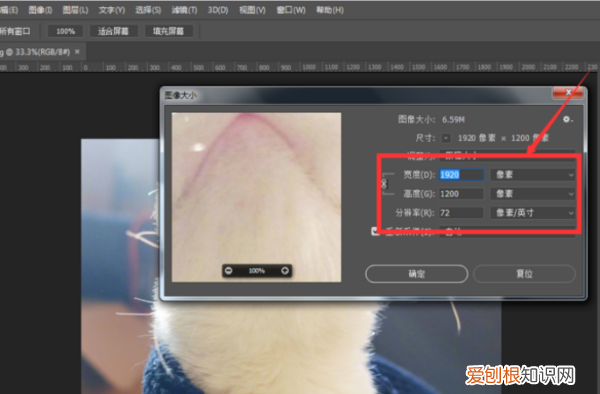Open the gear settings icon in Image Size dialog
Image resolution: width=600 pixels, height=394 pixels.
(x=567, y=120)
